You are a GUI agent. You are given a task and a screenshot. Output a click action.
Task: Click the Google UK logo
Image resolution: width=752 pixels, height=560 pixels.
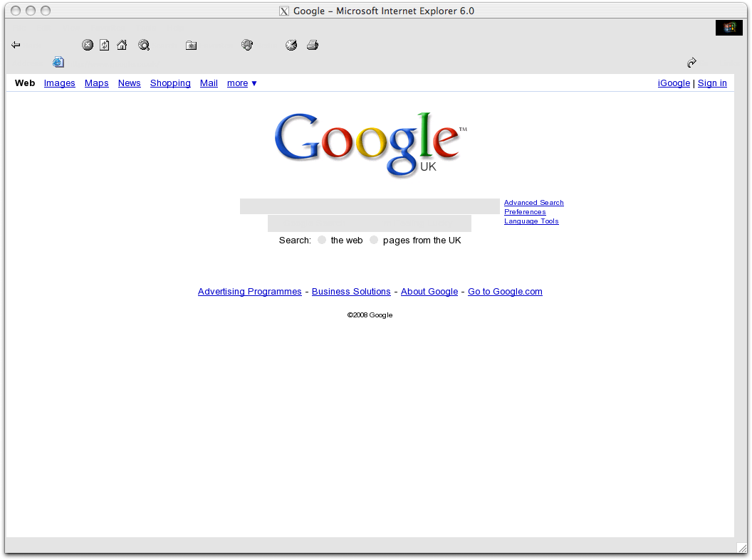tap(370, 144)
